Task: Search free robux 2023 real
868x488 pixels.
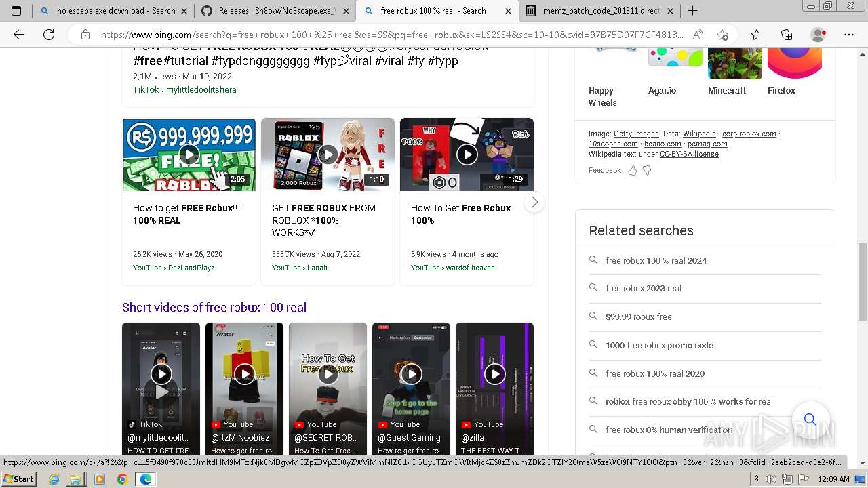Action: 644,288
